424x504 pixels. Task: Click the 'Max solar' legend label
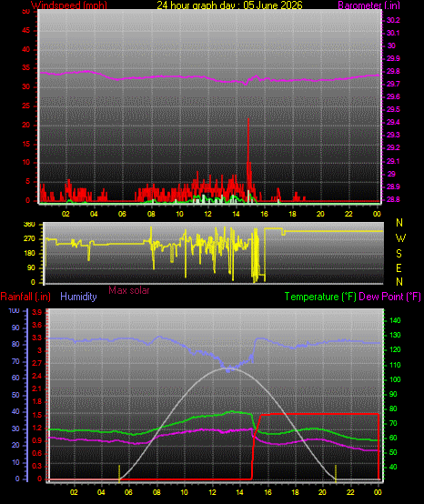coord(129,290)
